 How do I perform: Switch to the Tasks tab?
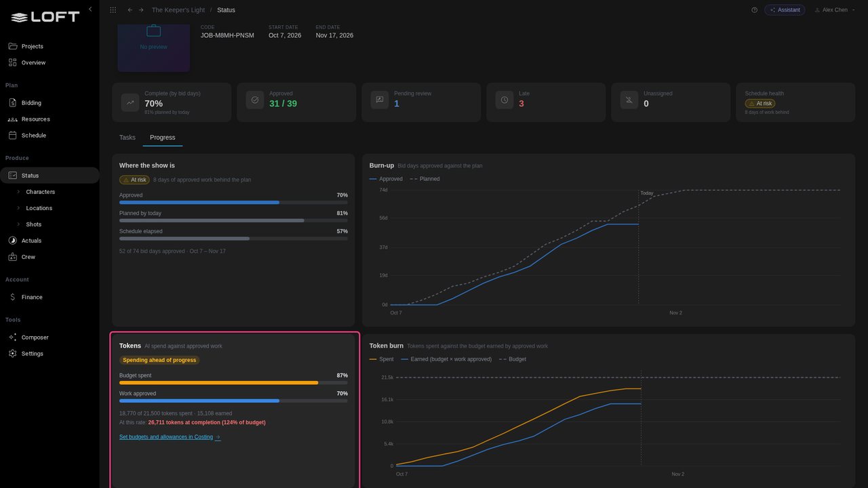[x=127, y=138]
